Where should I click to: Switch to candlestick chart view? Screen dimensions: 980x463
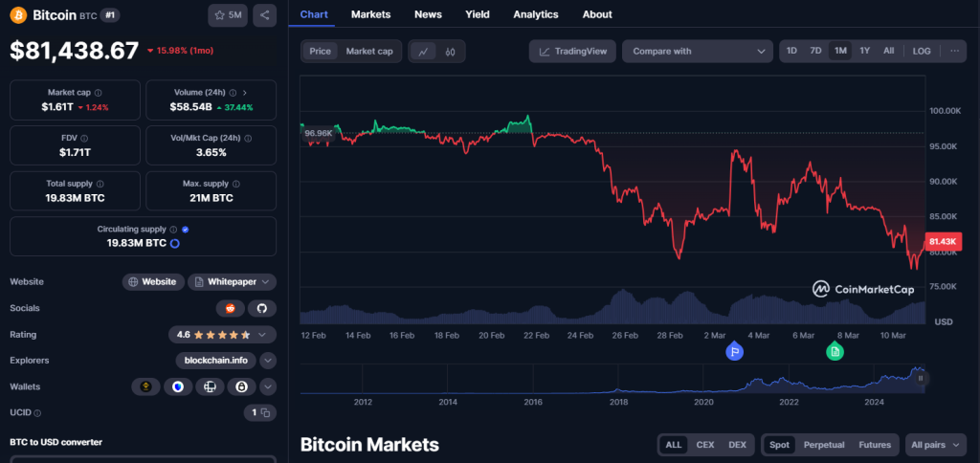click(450, 52)
